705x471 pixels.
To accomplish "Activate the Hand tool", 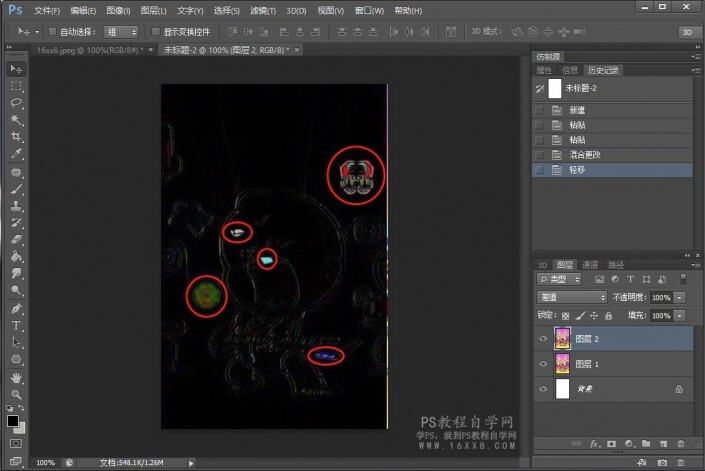I will click(17, 377).
